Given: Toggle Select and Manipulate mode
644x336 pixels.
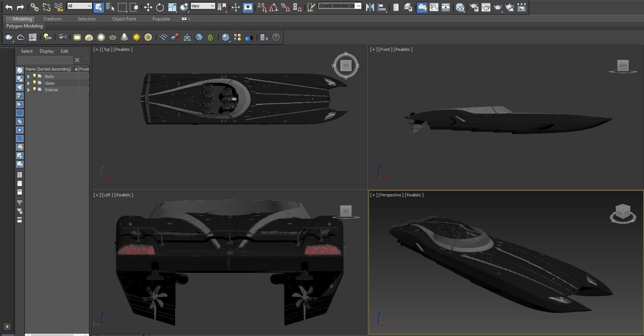Looking at the screenshot, I should tap(236, 7).
